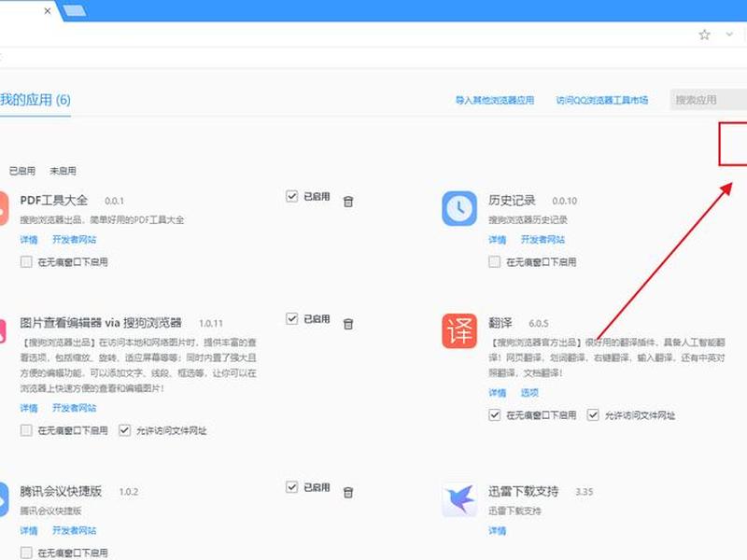Click version number 1.0.11
The height and width of the screenshot is (560, 747).
211,324
